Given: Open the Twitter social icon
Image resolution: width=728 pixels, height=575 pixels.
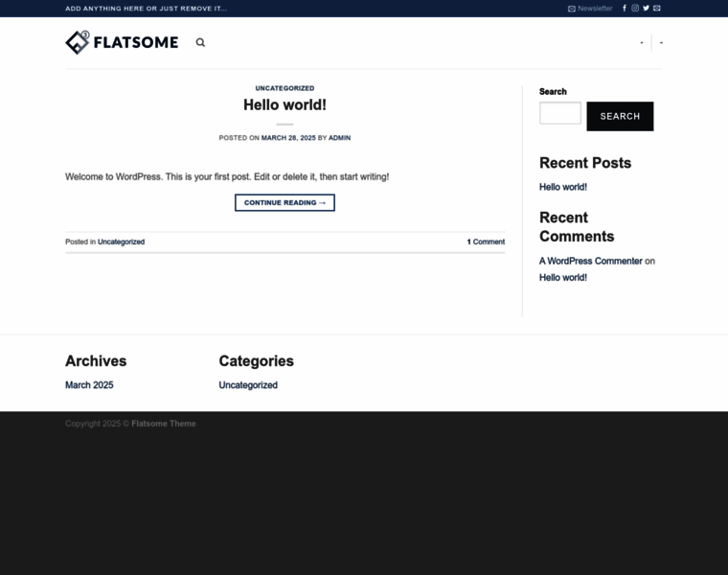Looking at the screenshot, I should [646, 8].
